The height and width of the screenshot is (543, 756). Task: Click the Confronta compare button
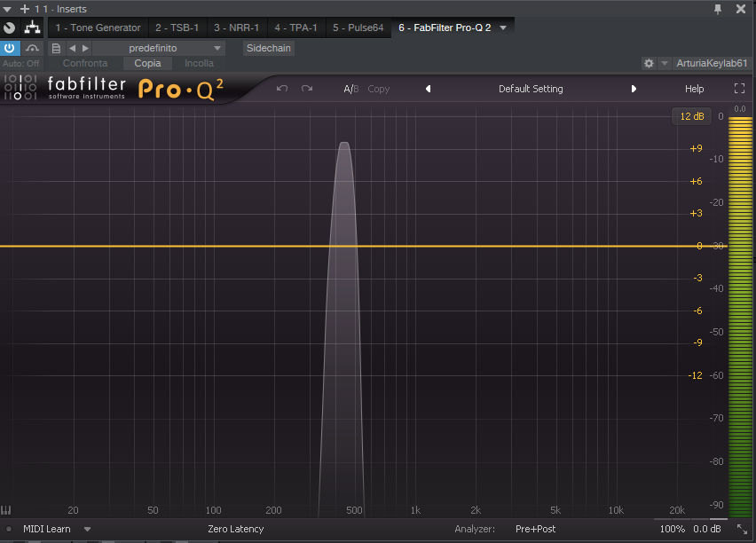[x=85, y=63]
